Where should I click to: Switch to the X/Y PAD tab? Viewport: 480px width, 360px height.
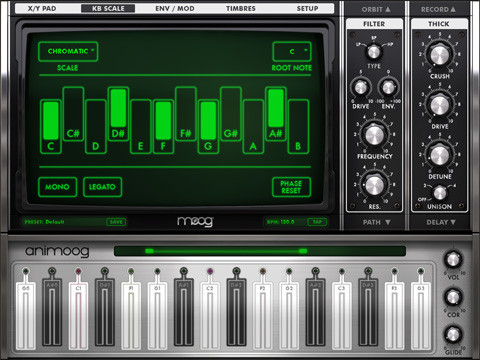coord(42,8)
